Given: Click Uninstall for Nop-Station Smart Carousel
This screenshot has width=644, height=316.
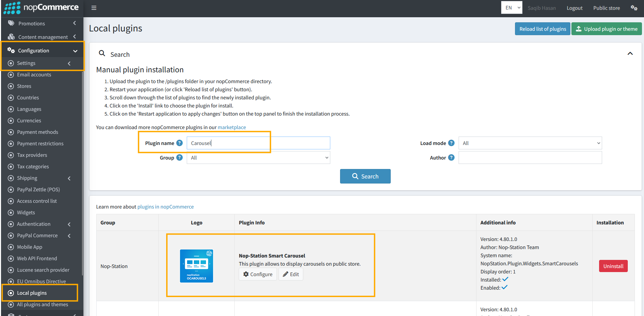Looking at the screenshot, I should pos(613,266).
